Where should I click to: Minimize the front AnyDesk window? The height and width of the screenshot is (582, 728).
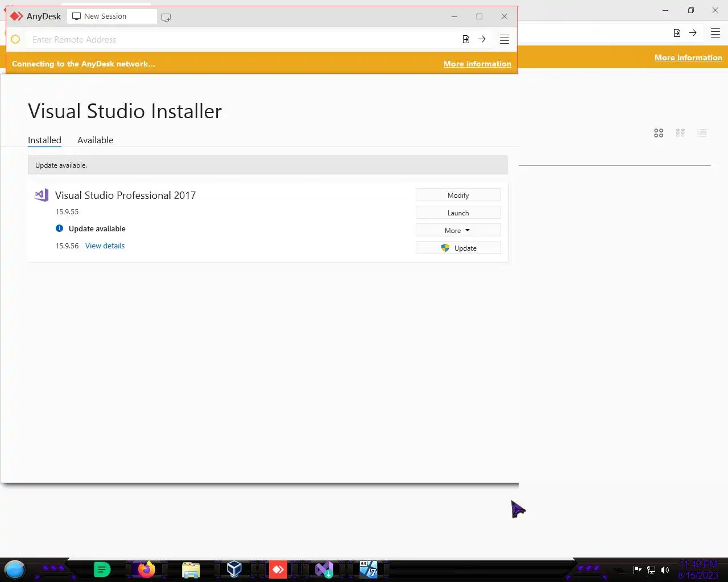[x=454, y=16]
